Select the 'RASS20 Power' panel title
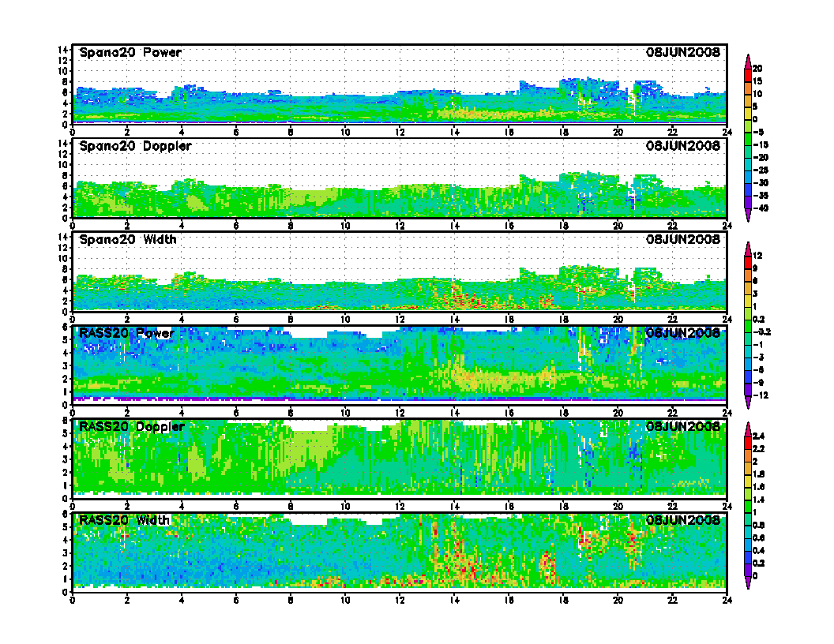Image resolution: width=834 pixels, height=644 pixels. [x=126, y=333]
